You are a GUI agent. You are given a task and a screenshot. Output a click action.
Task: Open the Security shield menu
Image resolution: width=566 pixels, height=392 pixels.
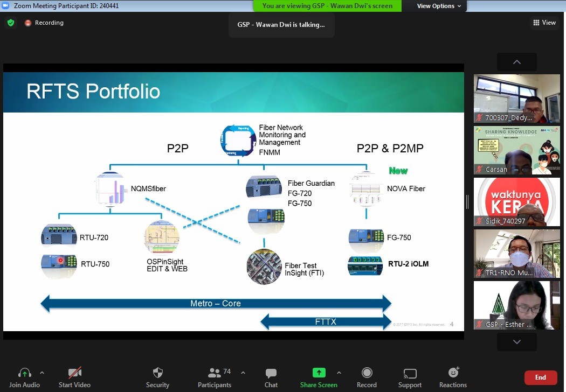[x=158, y=373]
